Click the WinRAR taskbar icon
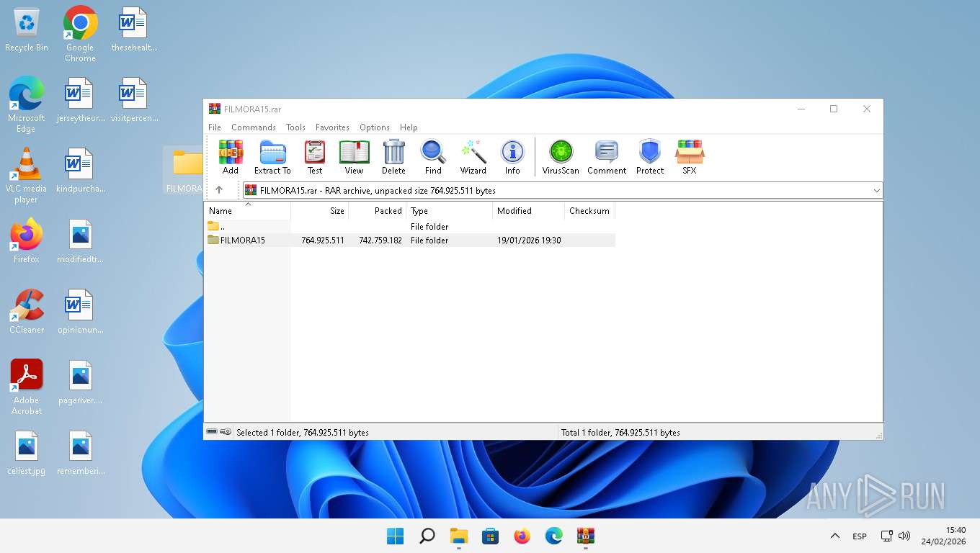980x553 pixels. (585, 536)
